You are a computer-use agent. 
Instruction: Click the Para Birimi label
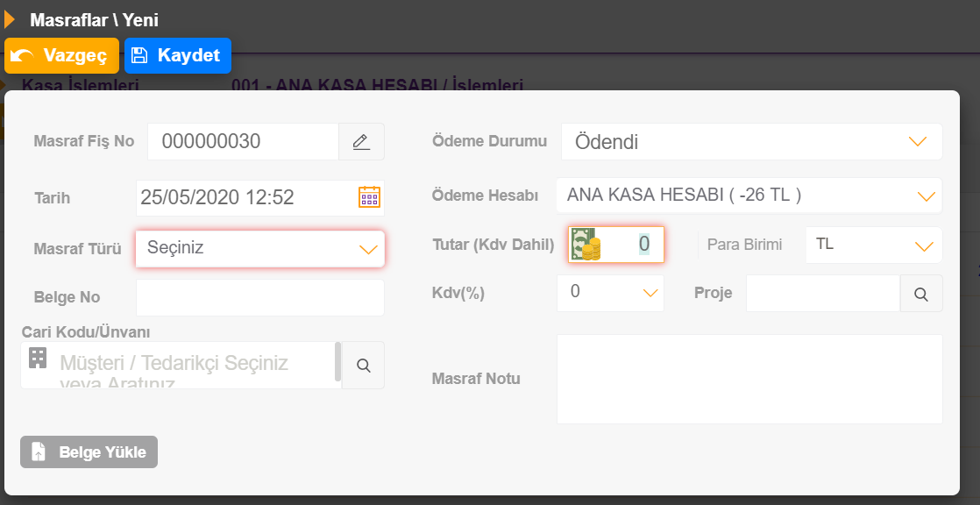point(744,245)
